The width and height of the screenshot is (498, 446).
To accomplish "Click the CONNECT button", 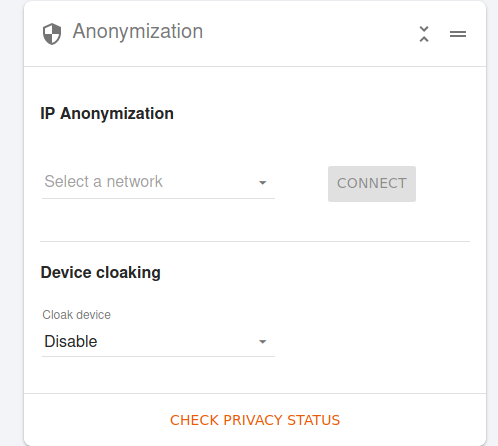I will click(372, 184).
